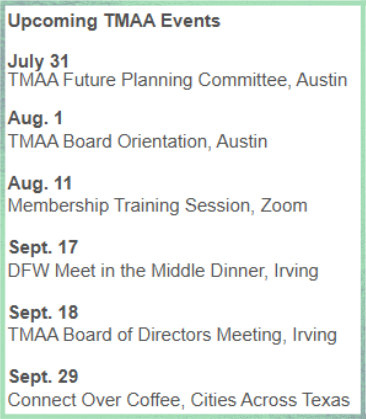Image resolution: width=366 pixels, height=419 pixels.
Task: Select the July 31 date label
Action: [38, 61]
